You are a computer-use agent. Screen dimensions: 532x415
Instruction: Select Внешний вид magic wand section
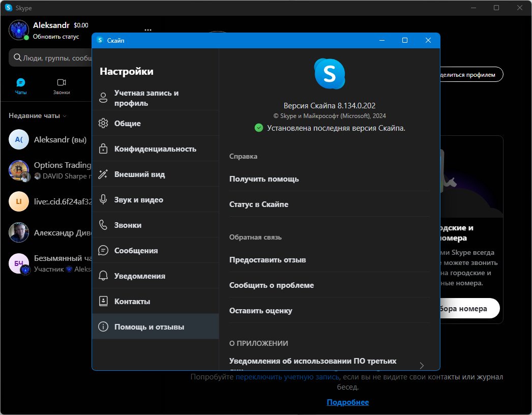click(156, 174)
